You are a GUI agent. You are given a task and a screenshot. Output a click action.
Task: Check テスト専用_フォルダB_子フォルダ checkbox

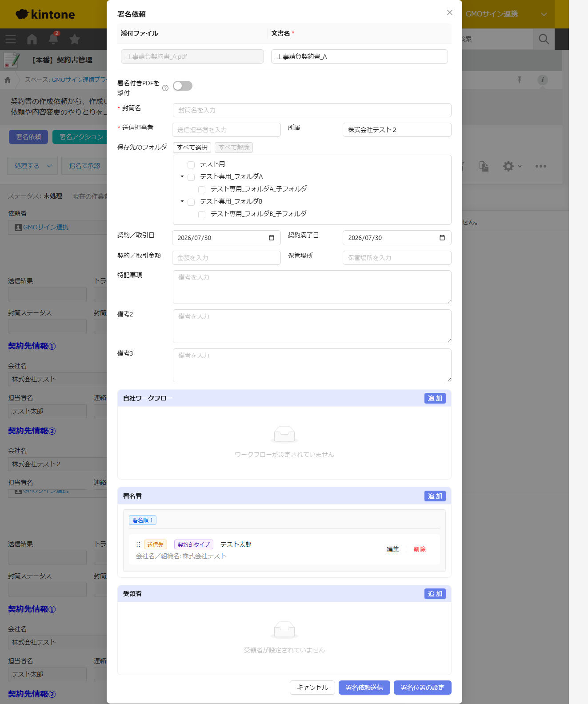click(x=202, y=215)
